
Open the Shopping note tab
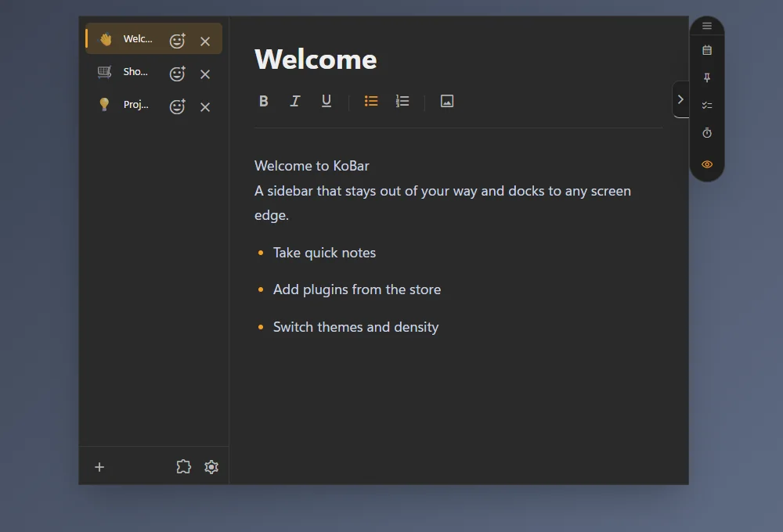tap(153, 72)
